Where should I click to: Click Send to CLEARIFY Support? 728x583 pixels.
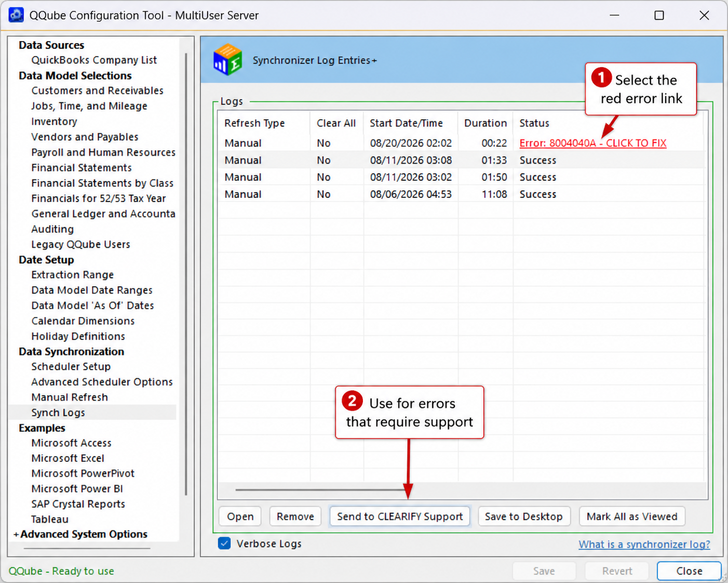[x=400, y=516]
